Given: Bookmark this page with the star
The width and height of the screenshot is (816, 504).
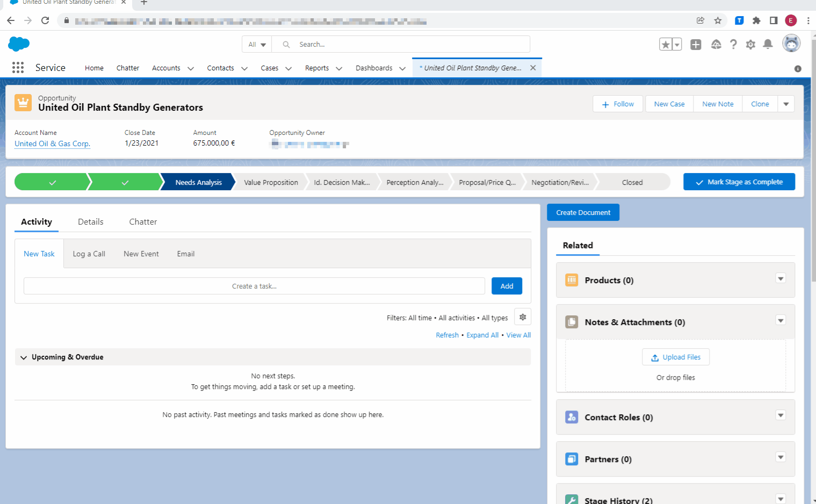Looking at the screenshot, I should (718, 20).
